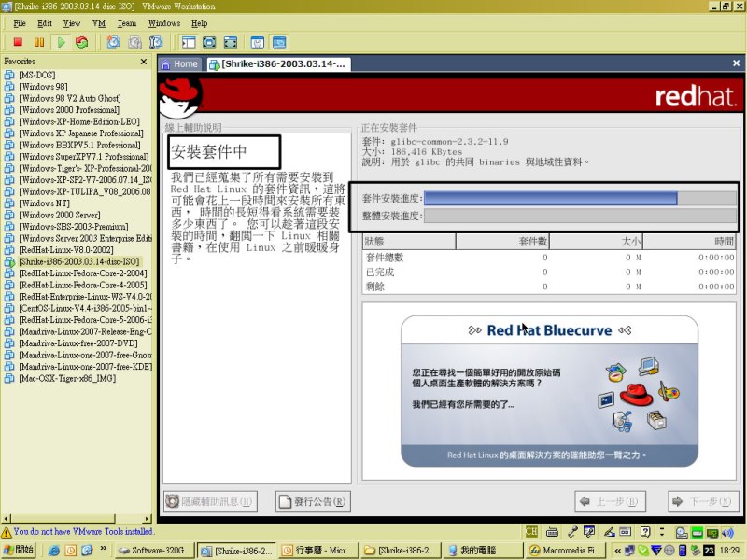Select the Shrike-i386-2003.03.14 tab
Image resolution: width=747 pixels, height=560 pixels.
(x=278, y=63)
